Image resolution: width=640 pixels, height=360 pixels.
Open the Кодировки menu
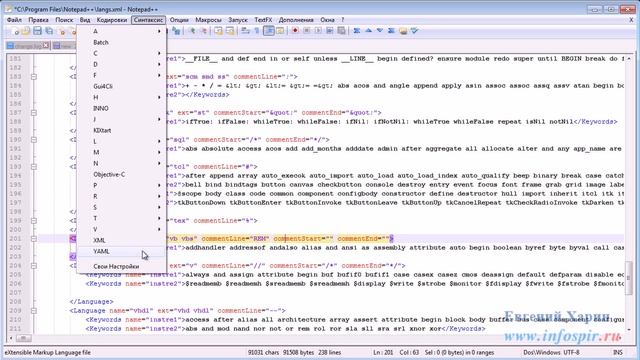click(x=112, y=20)
